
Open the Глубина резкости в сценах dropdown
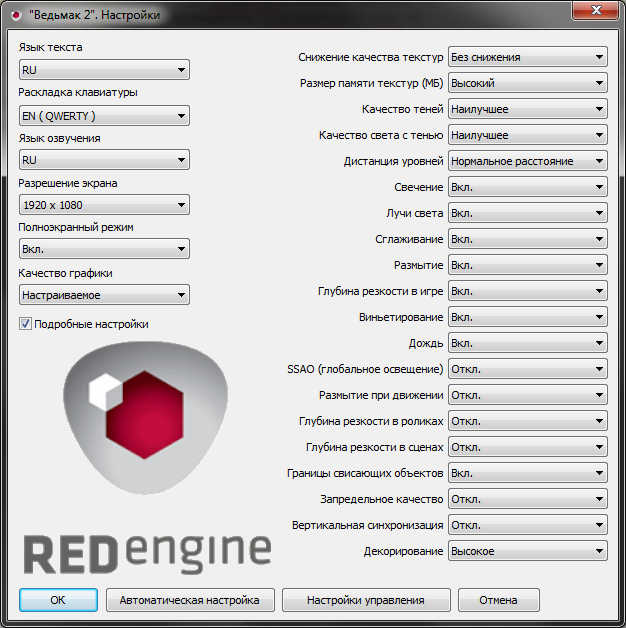pos(527,447)
